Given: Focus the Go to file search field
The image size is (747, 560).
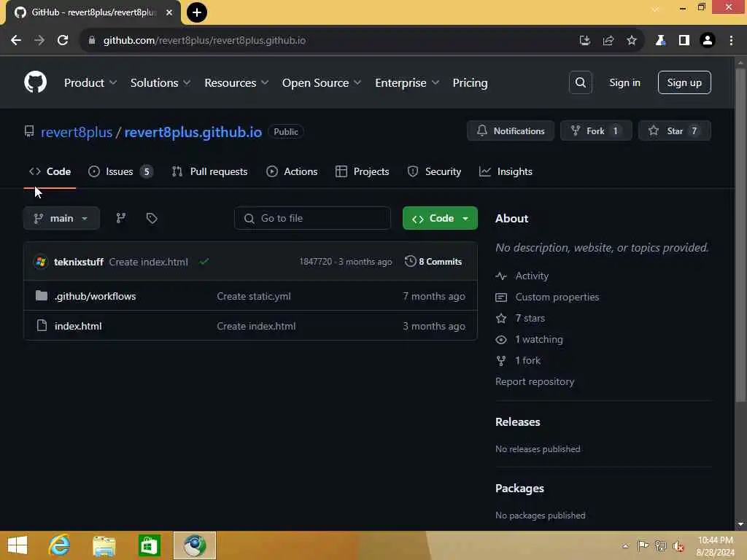Looking at the screenshot, I should [x=312, y=218].
